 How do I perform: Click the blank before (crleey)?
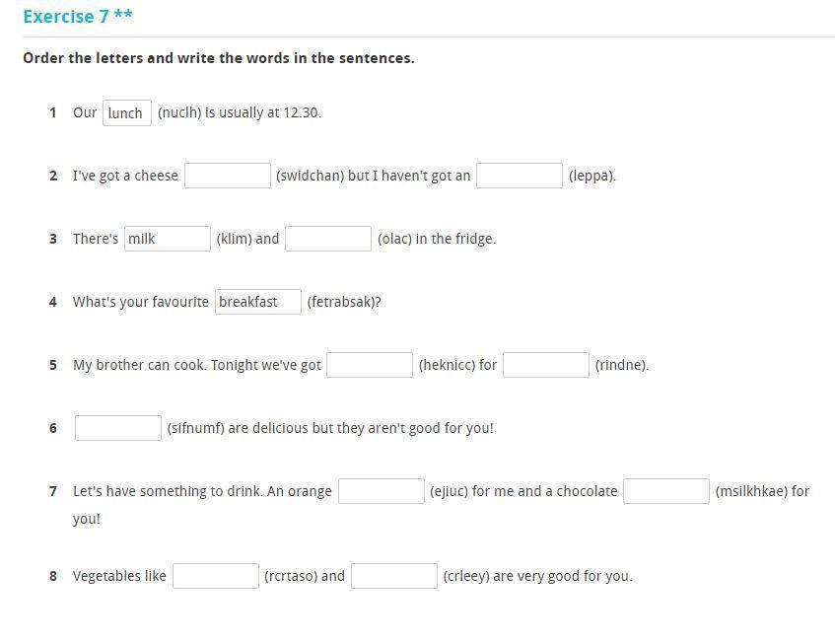(393, 576)
